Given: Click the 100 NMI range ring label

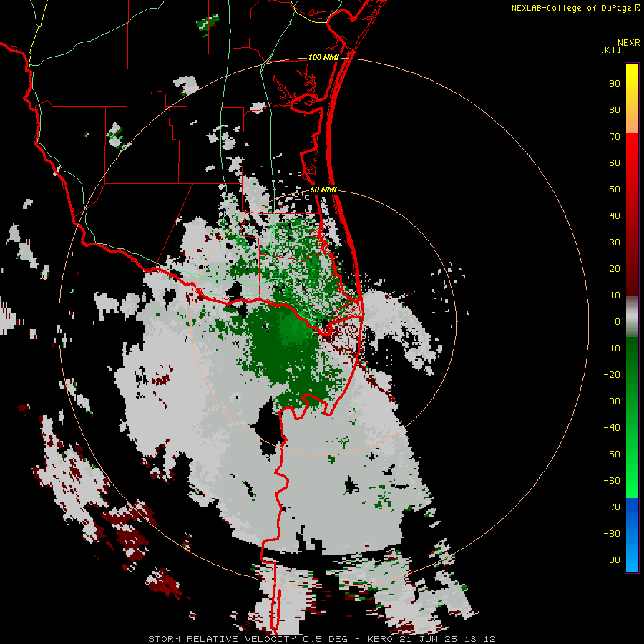Looking at the screenshot, I should click(323, 57).
